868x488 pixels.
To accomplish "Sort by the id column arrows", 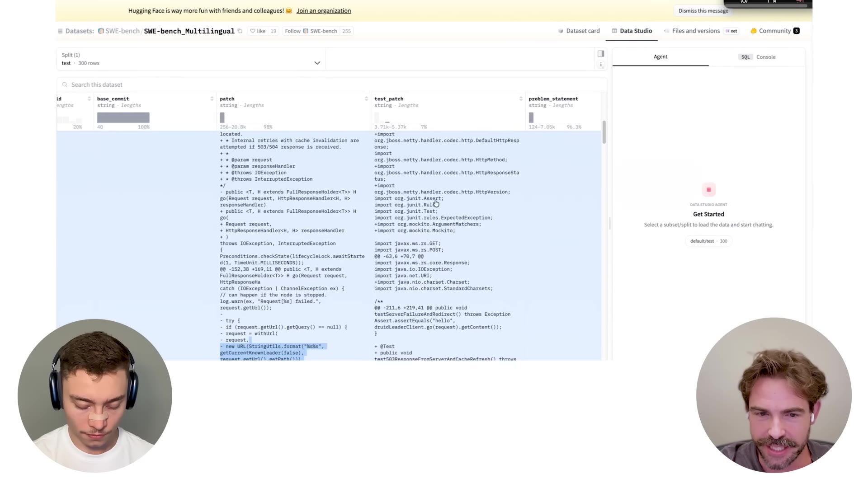I will [x=89, y=99].
